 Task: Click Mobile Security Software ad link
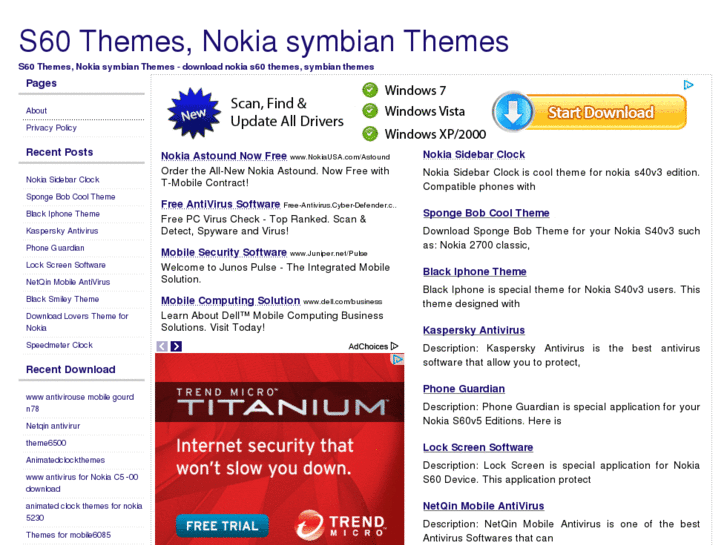point(224,252)
